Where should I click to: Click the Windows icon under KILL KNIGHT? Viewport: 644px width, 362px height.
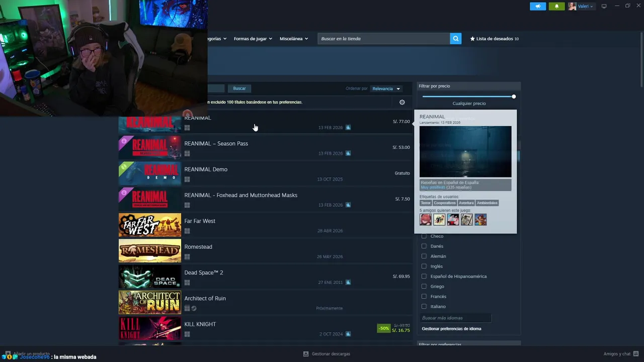click(187, 334)
